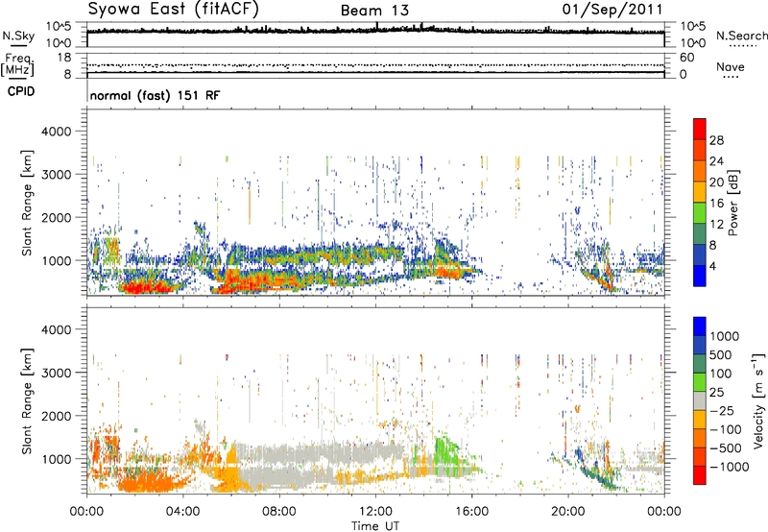Click the '28' power colorbar tick value

716,140
